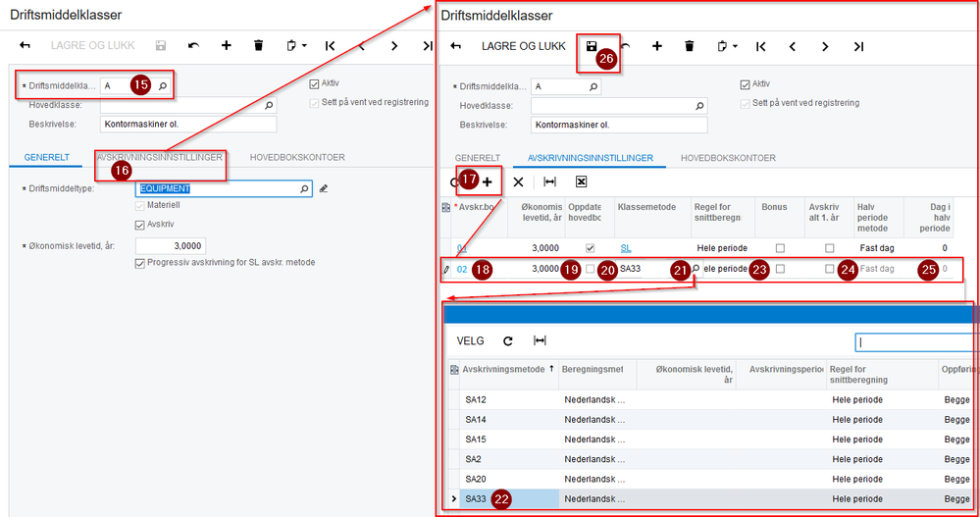980x517 pixels.
Task: Click Beskrivelse field Kontormaskiner ol. left window
Action: pos(188,125)
